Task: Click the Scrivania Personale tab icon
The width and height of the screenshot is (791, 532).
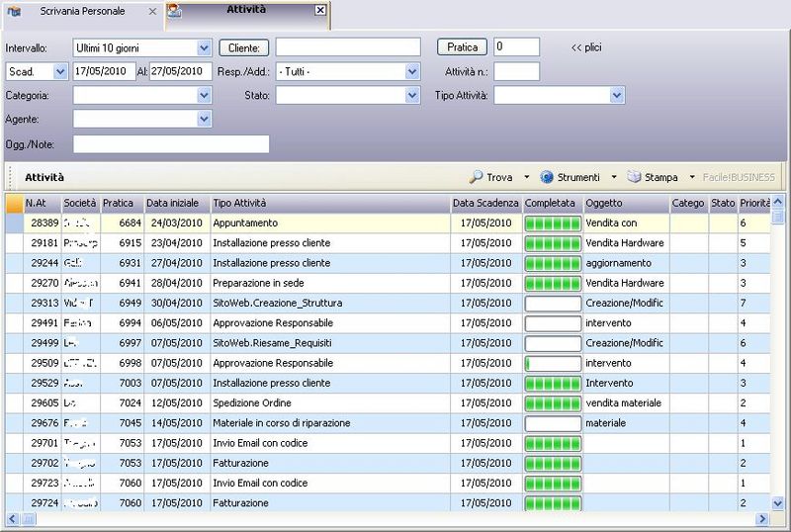Action: point(14,11)
